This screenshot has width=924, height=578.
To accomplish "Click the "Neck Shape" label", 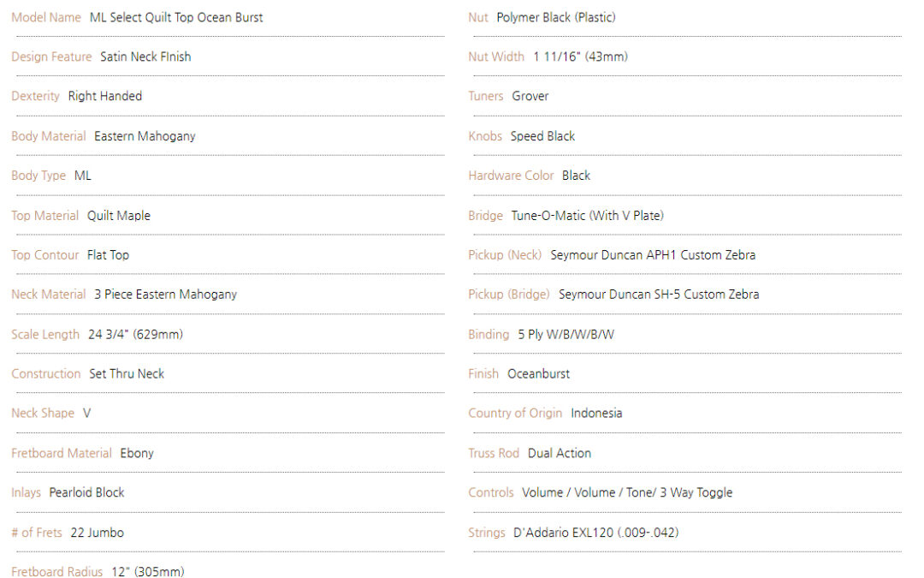I will pos(43,414).
